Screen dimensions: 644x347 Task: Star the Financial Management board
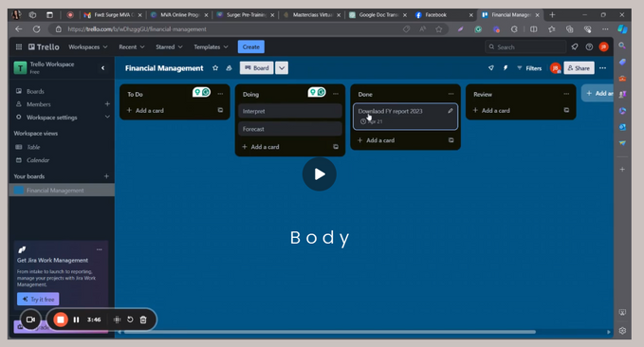click(215, 68)
